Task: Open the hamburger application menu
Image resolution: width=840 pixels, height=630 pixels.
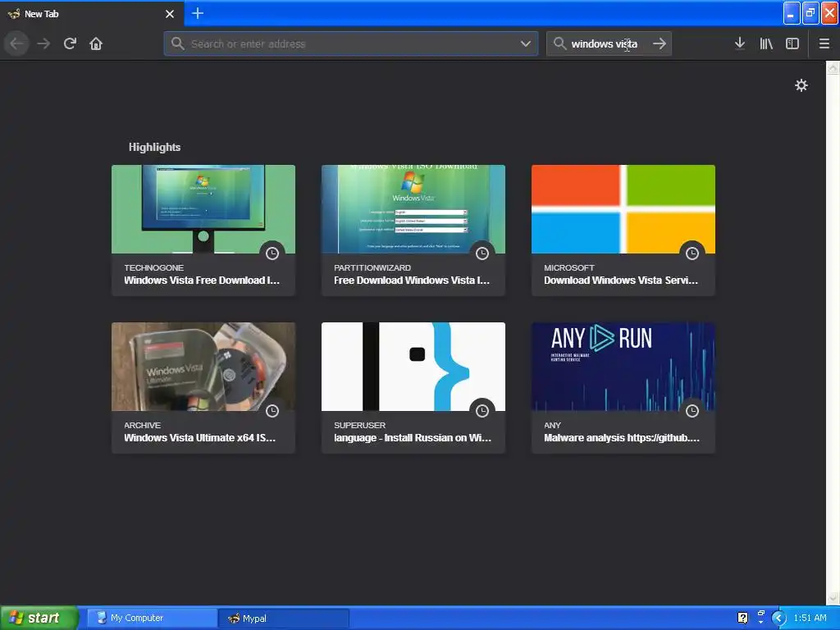Action: pyautogui.click(x=824, y=43)
